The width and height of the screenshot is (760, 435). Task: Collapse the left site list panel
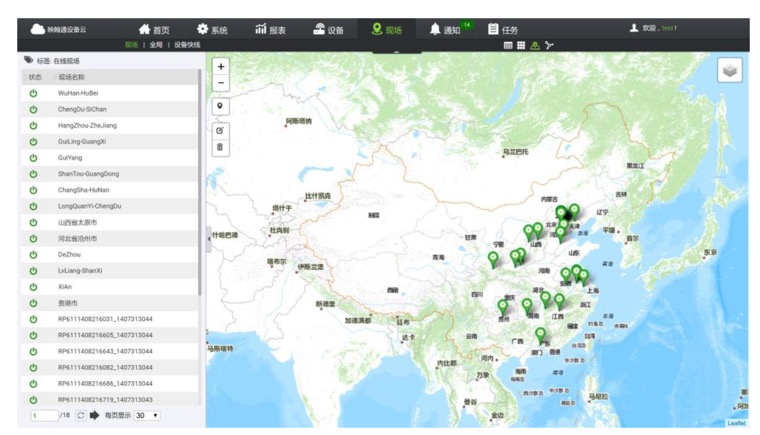pos(209,237)
